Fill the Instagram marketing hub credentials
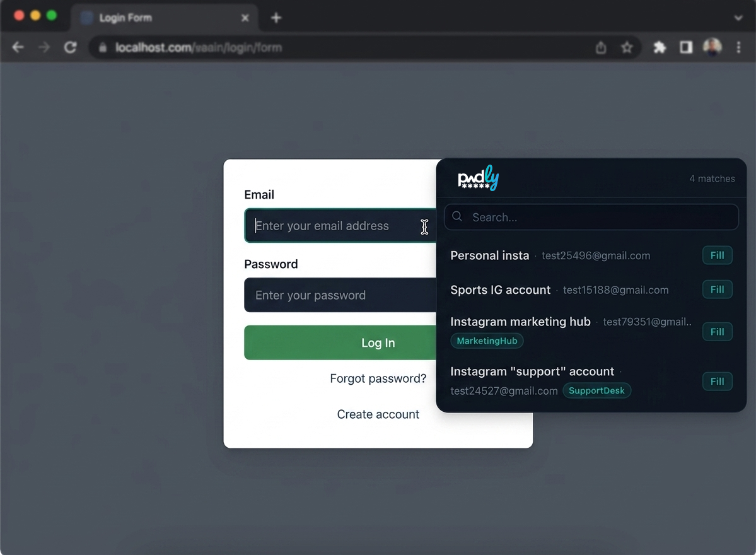 coord(717,332)
